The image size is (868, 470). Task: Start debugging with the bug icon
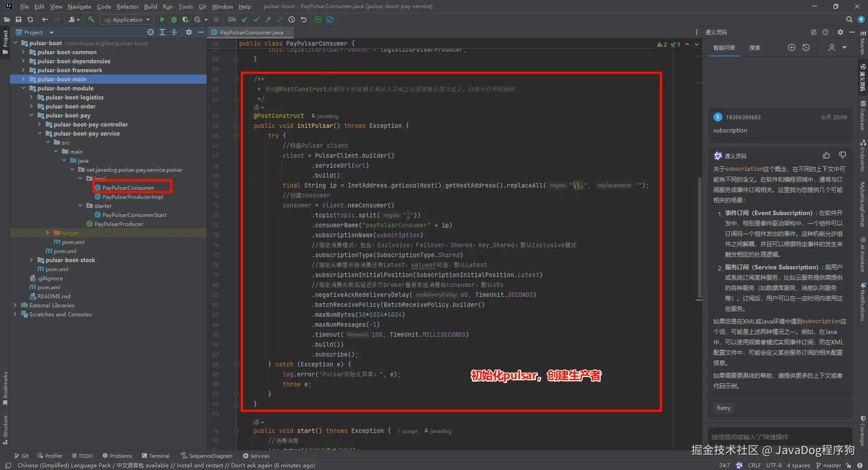pos(174,19)
